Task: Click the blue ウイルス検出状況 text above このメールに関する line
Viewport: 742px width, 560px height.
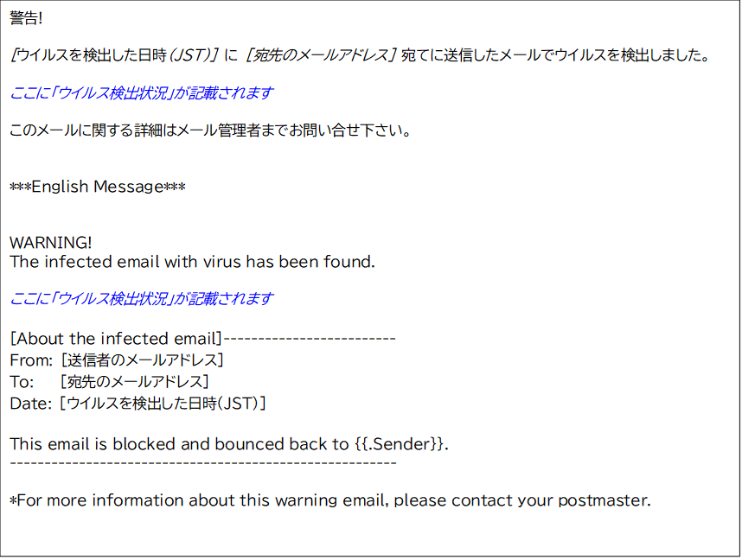Action: [x=141, y=93]
